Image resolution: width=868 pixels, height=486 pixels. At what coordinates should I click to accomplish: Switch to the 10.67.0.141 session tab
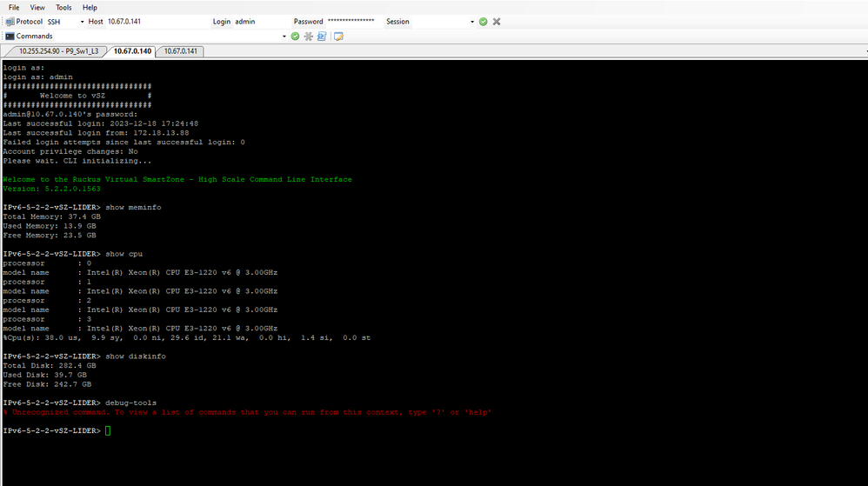tap(181, 51)
